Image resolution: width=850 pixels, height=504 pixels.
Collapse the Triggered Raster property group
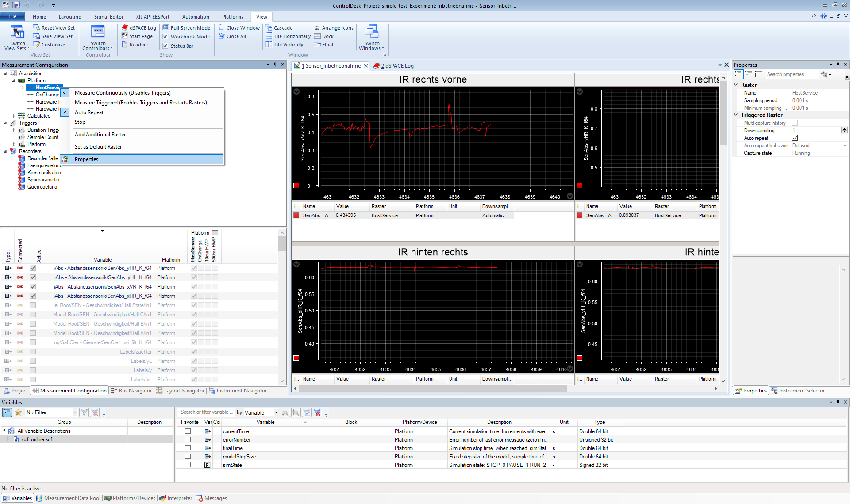pyautogui.click(x=736, y=115)
